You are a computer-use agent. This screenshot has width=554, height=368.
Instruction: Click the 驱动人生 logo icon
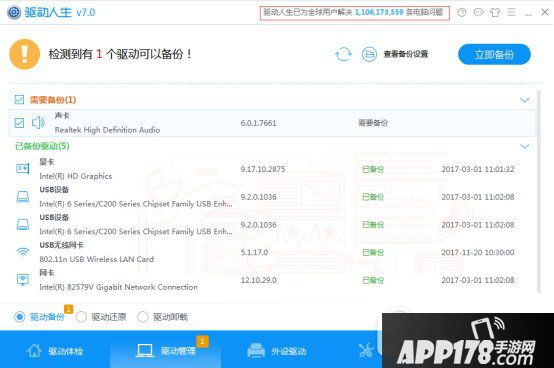[14, 12]
